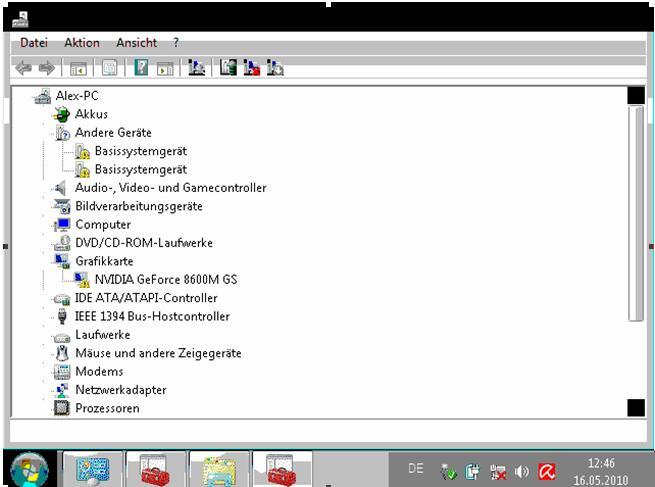This screenshot has height=487, width=655.
Task: Select the NVIDIA GeForce 8600M GS device
Action: tap(166, 280)
